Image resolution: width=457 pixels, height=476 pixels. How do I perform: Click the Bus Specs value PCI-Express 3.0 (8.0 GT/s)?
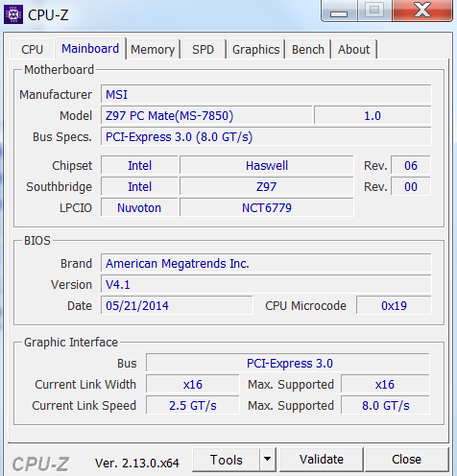[266, 137]
